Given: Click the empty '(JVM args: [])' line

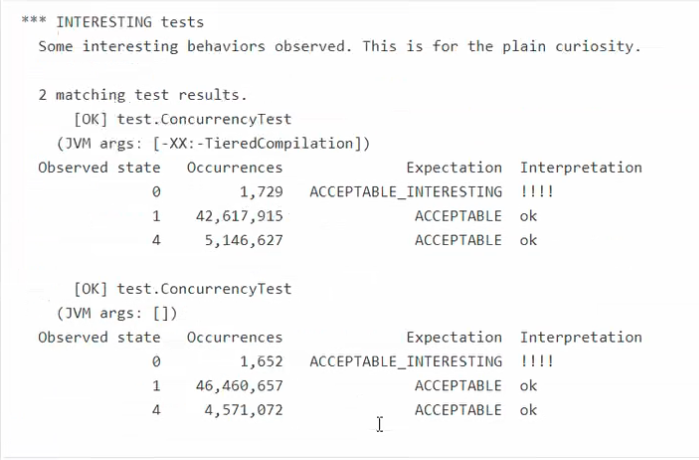Looking at the screenshot, I should pos(117,313).
